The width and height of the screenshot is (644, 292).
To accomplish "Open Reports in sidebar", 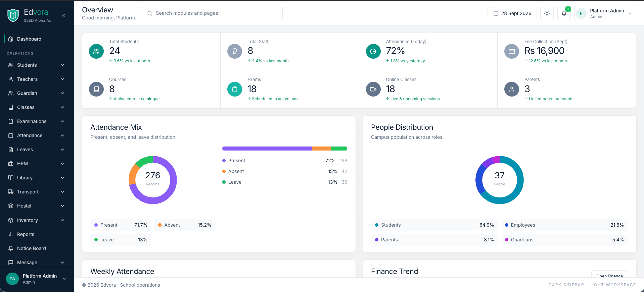I will tap(37, 234).
